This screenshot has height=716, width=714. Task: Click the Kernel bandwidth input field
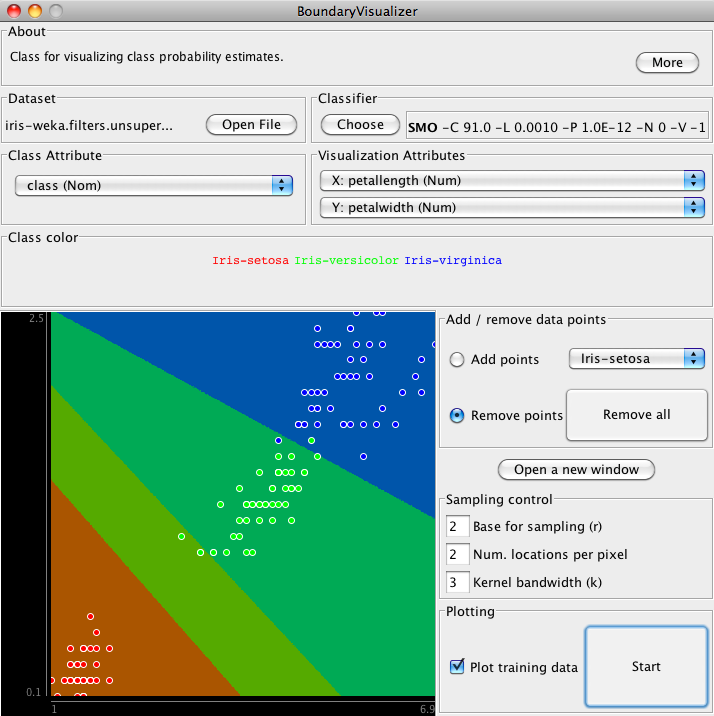point(458,582)
